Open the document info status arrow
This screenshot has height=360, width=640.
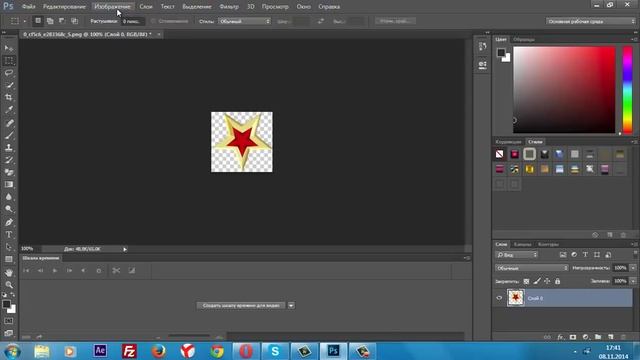[125, 249]
